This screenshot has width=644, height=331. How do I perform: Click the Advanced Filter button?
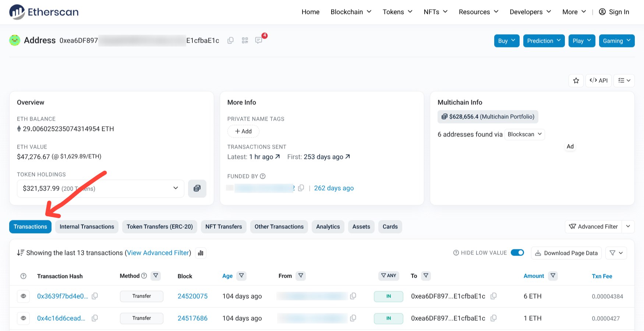coord(593,227)
